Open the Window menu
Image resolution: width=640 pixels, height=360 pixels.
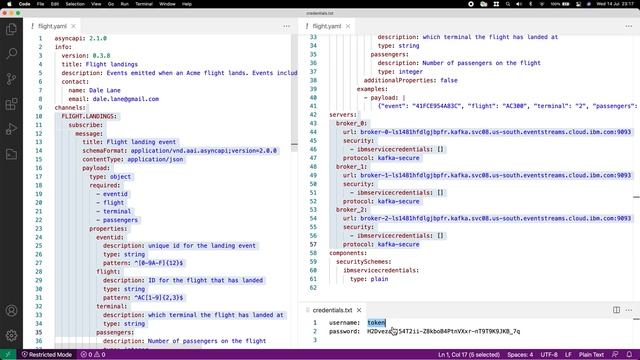click(167, 4)
